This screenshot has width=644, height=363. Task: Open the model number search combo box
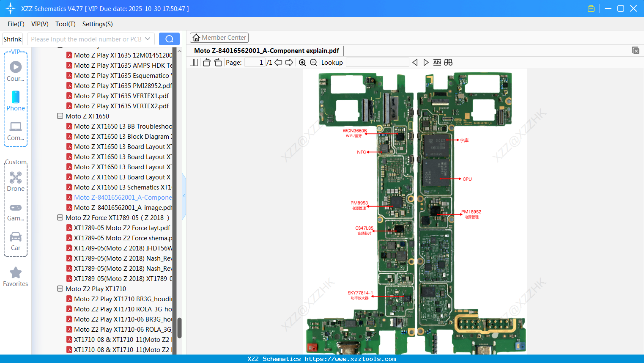(90, 38)
